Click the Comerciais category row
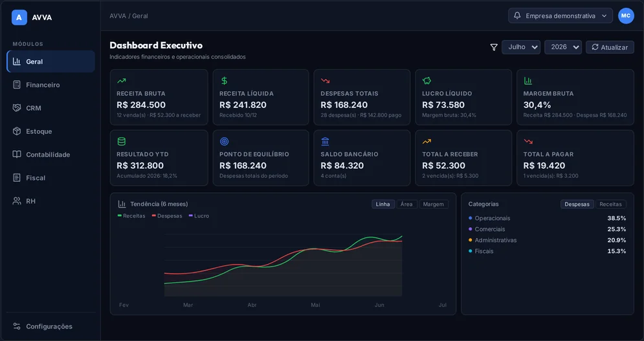This screenshot has width=644, height=341. click(x=547, y=229)
